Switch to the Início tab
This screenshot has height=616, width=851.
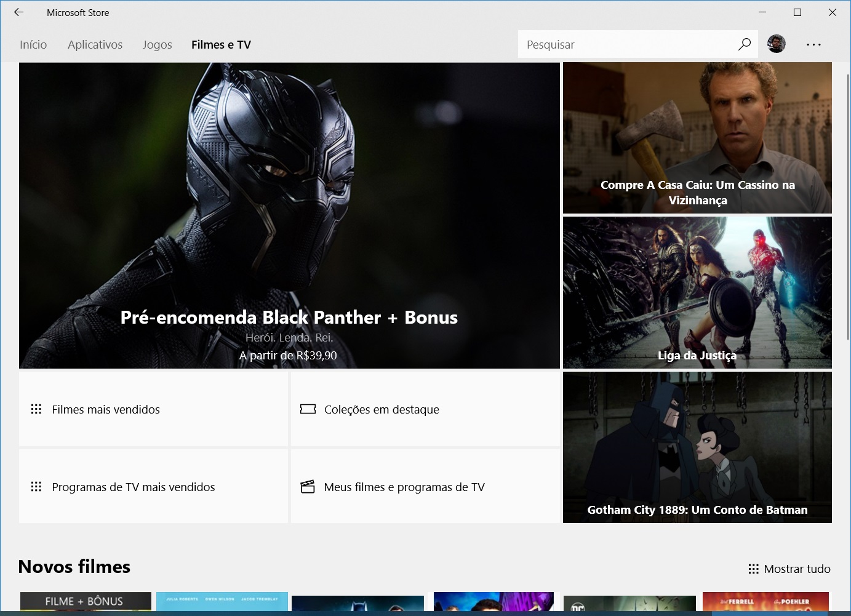point(33,44)
